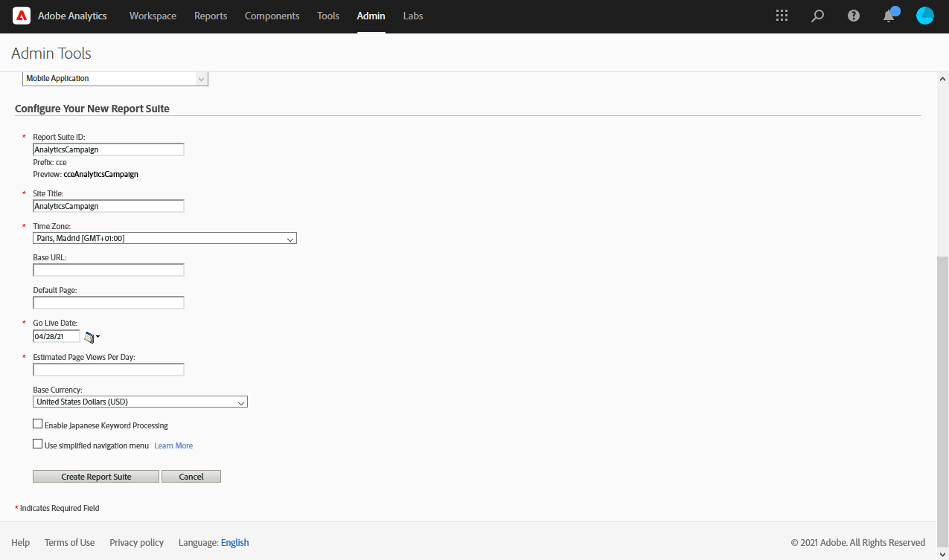The image size is (949, 560).
Task: Select the Admin menu
Action: [371, 16]
